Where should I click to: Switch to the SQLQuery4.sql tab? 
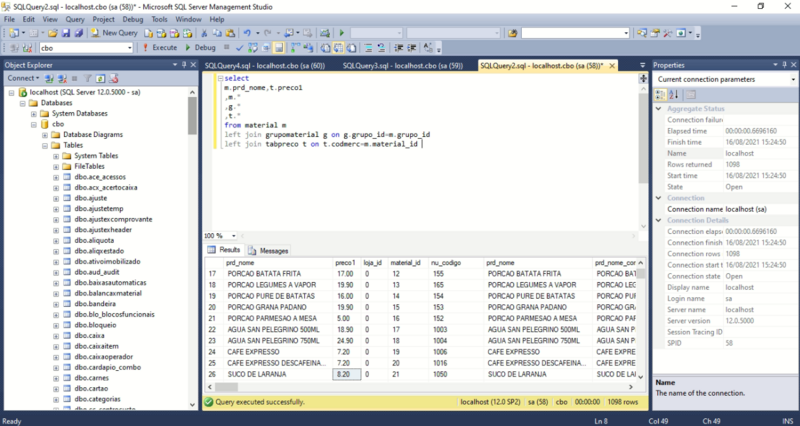click(x=265, y=66)
